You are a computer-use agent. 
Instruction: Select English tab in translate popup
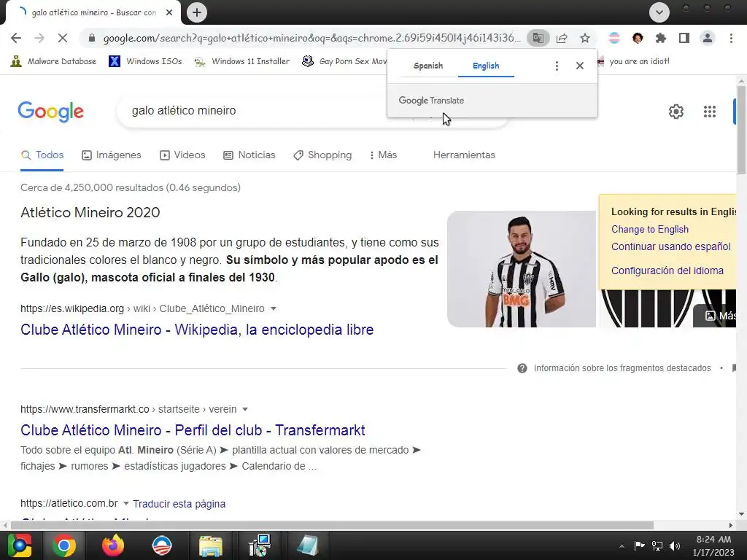pos(486,66)
